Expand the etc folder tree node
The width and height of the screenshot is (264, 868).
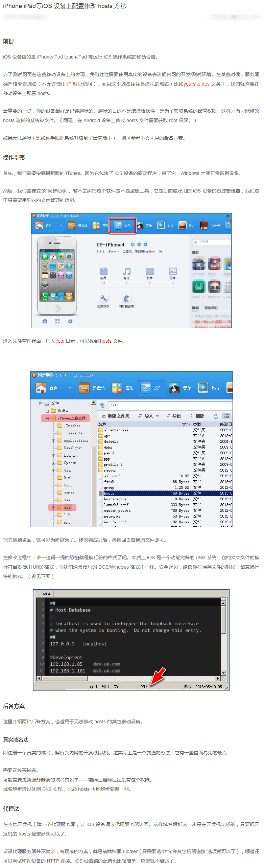(53, 508)
